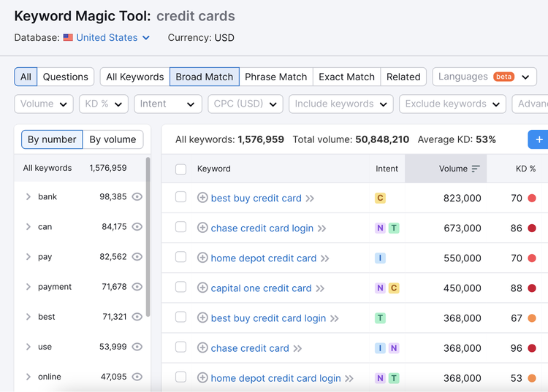Check the box for capital one credit card

point(180,287)
